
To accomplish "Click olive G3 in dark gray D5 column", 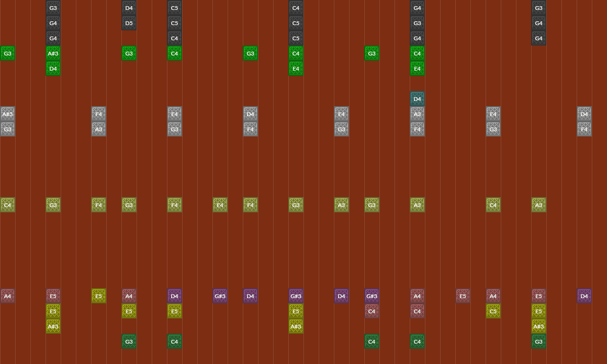I will (129, 205).
